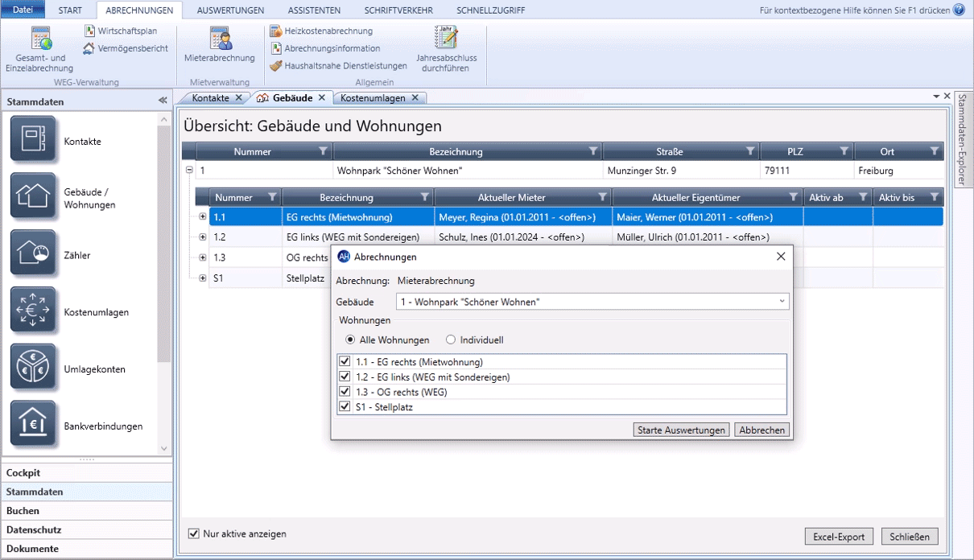Filter the building Nummer column
Screen dimensions: 974x560
point(323,151)
